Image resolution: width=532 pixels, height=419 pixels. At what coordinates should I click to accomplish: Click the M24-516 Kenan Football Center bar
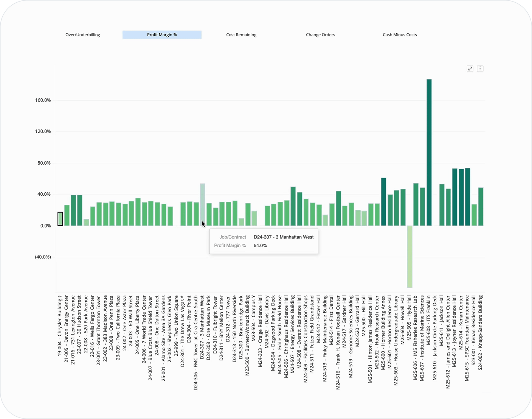coord(338,209)
